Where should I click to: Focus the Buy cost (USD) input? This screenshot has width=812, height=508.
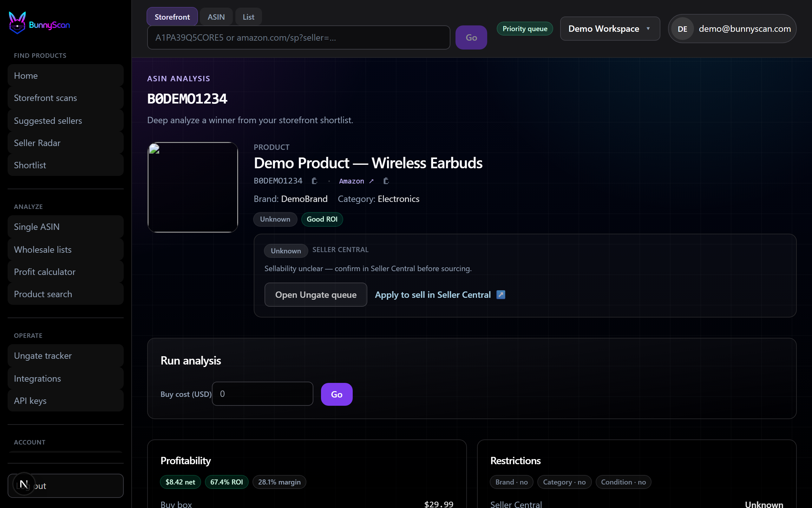pyautogui.click(x=262, y=394)
